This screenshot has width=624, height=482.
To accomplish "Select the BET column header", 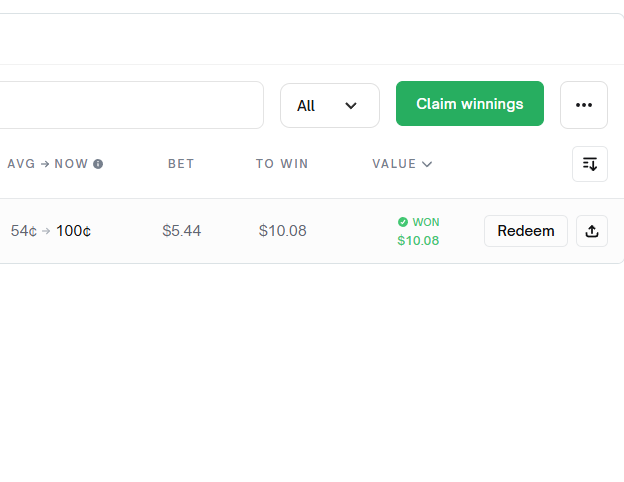I will [x=181, y=164].
